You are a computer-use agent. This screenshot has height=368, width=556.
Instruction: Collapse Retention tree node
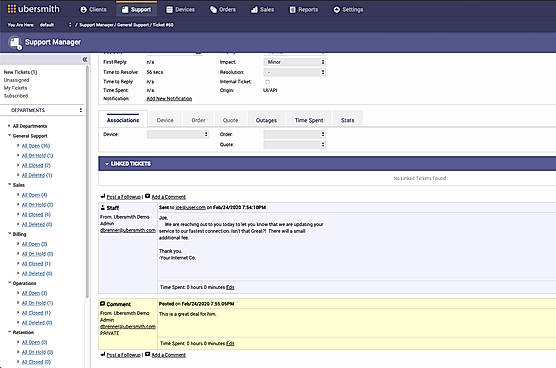pos(10,332)
